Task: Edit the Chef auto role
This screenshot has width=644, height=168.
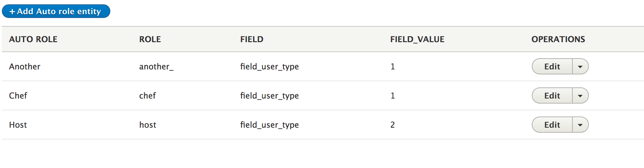Action: tap(552, 95)
